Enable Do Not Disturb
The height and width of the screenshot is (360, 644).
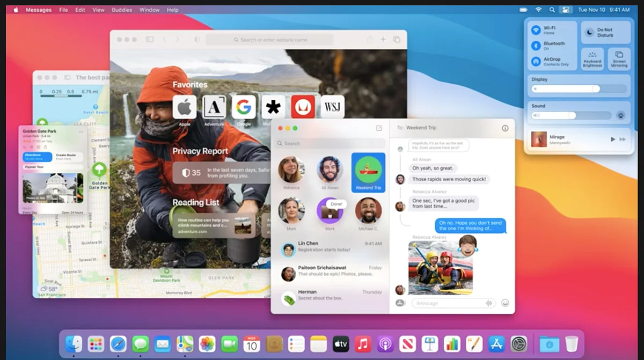606,33
